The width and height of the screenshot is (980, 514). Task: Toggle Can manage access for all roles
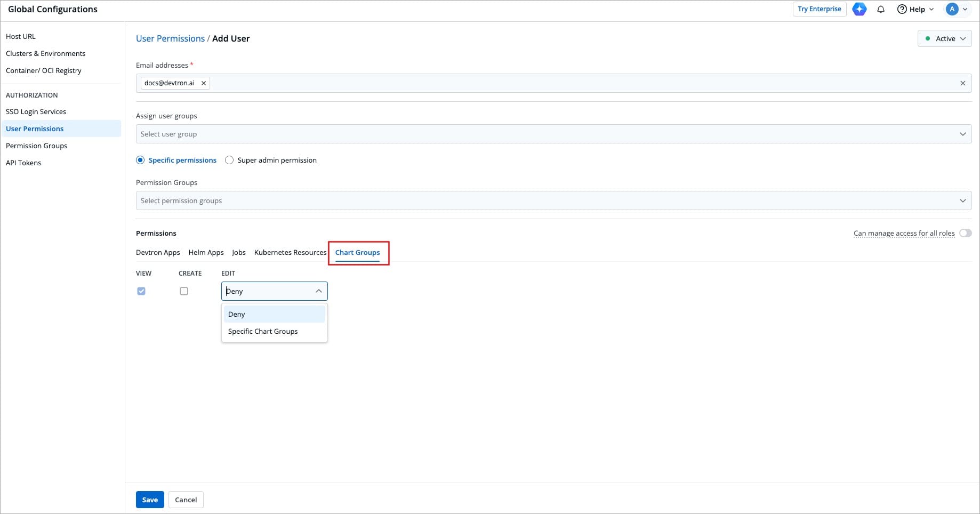pyautogui.click(x=965, y=233)
